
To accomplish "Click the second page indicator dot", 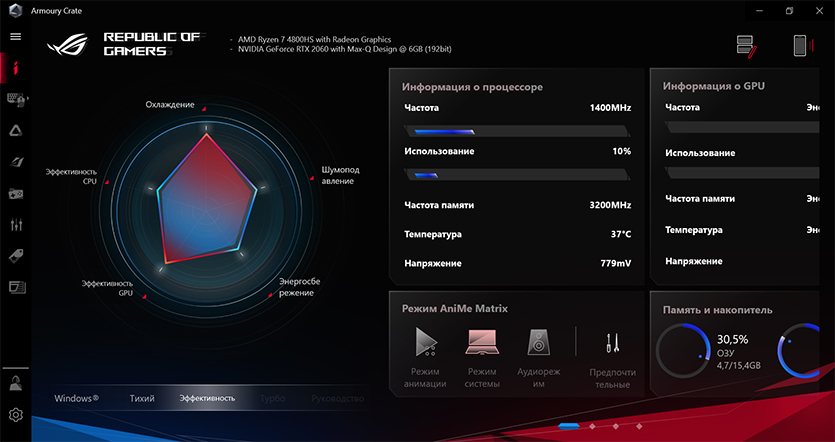I will click(x=593, y=426).
